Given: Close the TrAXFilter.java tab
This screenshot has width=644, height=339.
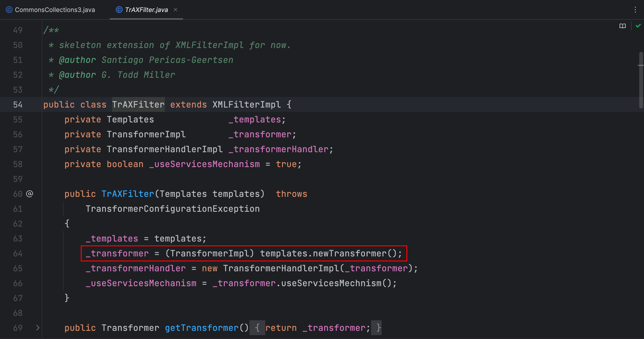Looking at the screenshot, I should coord(175,10).
